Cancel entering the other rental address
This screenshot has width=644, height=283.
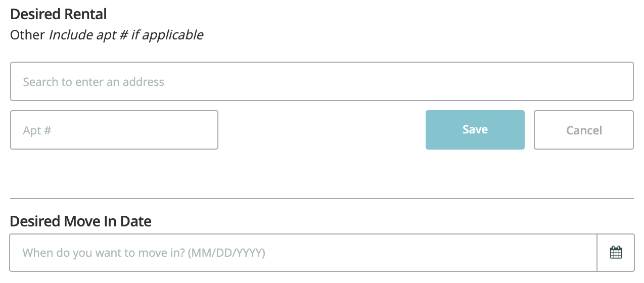(x=584, y=130)
